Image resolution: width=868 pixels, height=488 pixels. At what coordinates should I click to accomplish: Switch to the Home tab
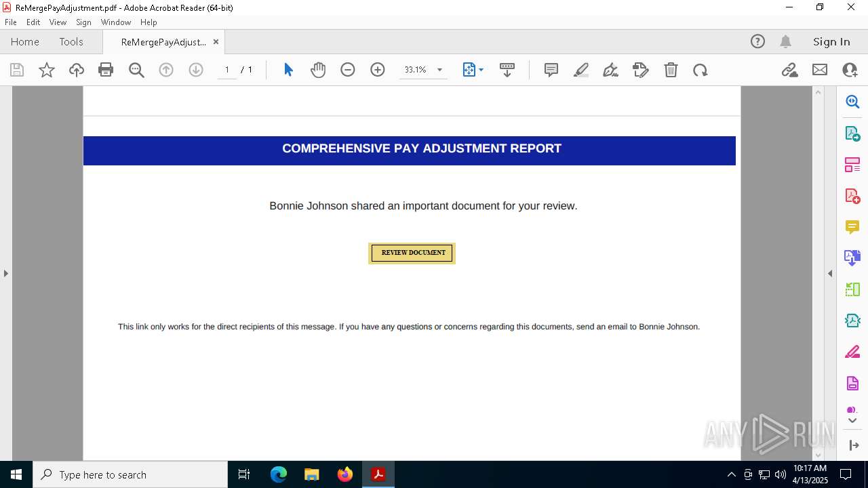pyautogui.click(x=25, y=41)
